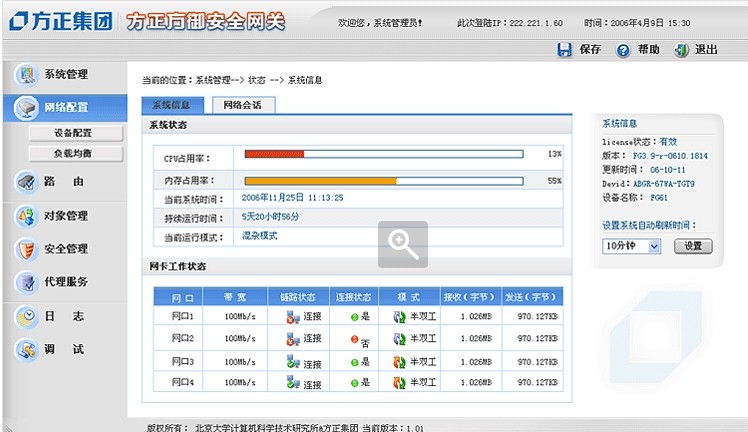
Task: Click the 帮助 link
Action: point(649,50)
